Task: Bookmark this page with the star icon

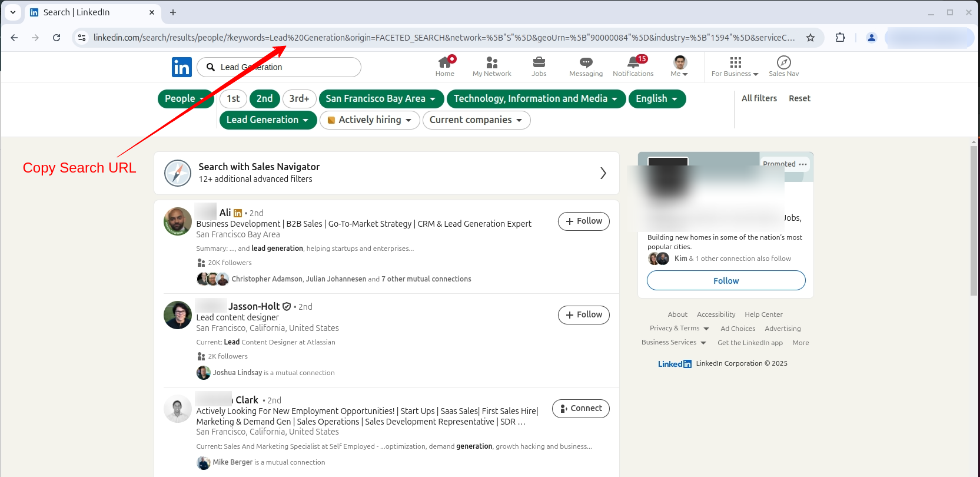Action: pos(810,38)
